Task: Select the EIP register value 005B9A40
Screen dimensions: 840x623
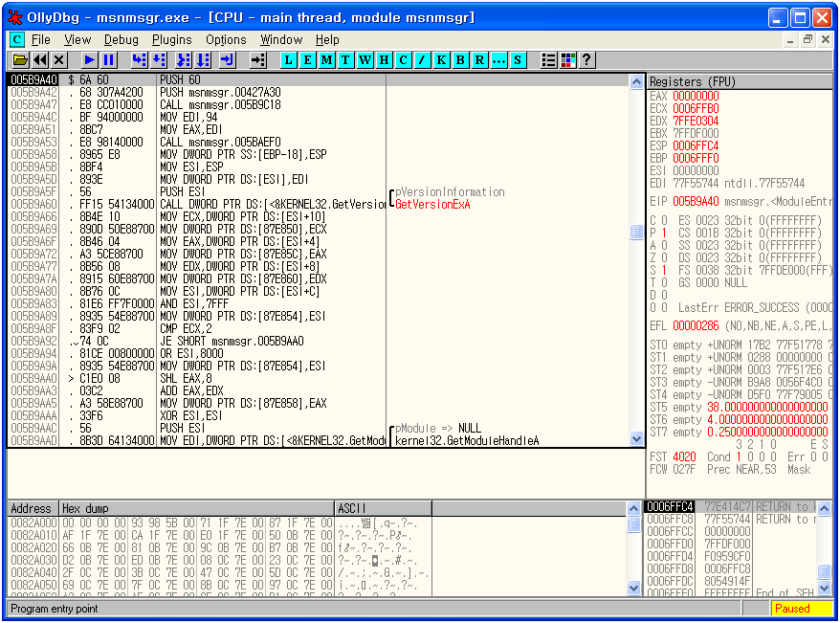Action: (x=696, y=201)
